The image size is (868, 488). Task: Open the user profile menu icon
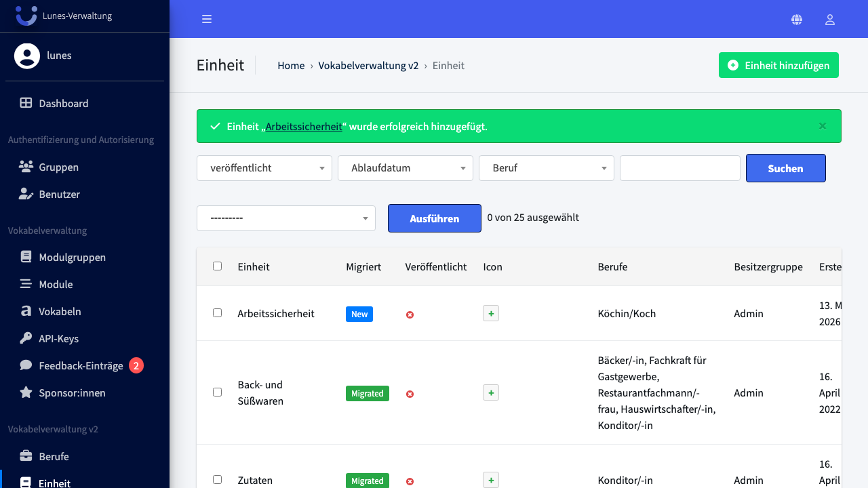(829, 20)
